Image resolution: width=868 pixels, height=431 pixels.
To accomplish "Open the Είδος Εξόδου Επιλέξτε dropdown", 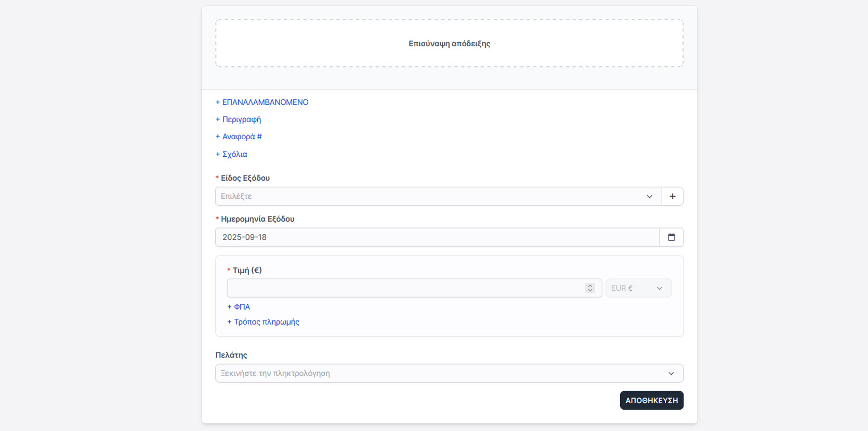I will point(431,196).
